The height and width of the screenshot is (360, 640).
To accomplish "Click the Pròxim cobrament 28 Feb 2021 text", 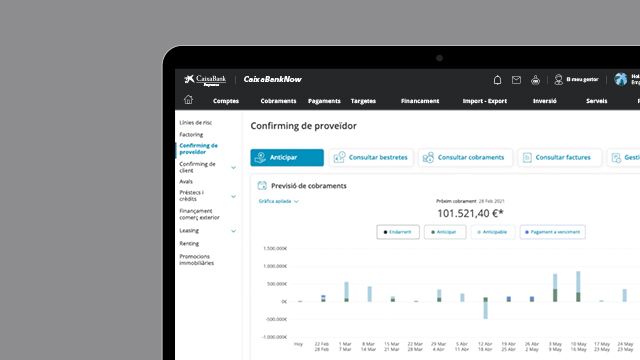I will coord(470,201).
